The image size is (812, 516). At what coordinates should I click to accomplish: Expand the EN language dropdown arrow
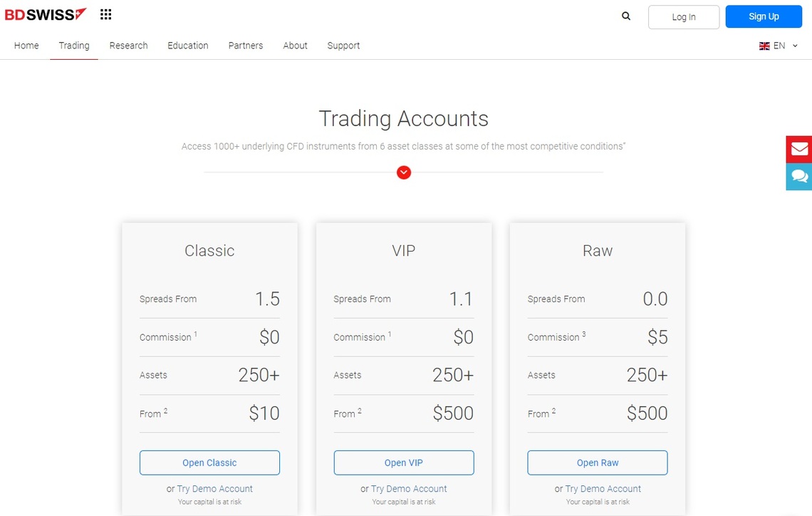tap(795, 46)
